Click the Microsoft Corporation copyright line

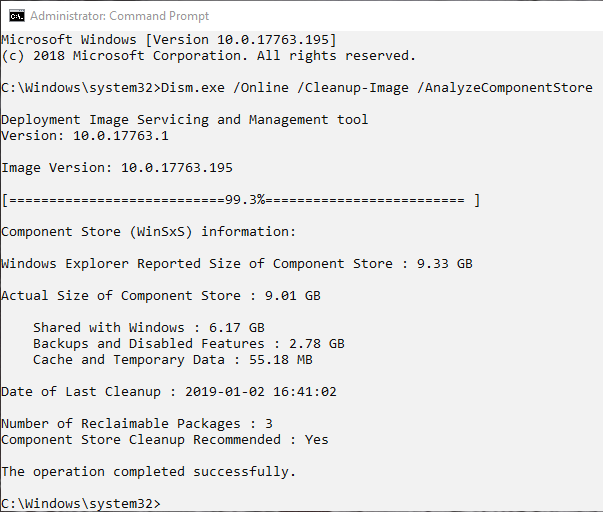(208, 56)
